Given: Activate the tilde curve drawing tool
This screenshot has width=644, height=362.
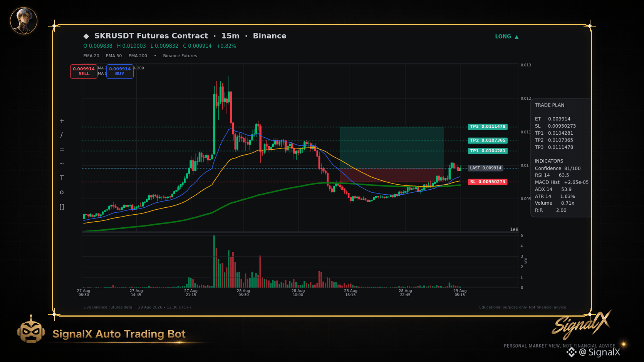Looking at the screenshot, I should click(62, 163).
